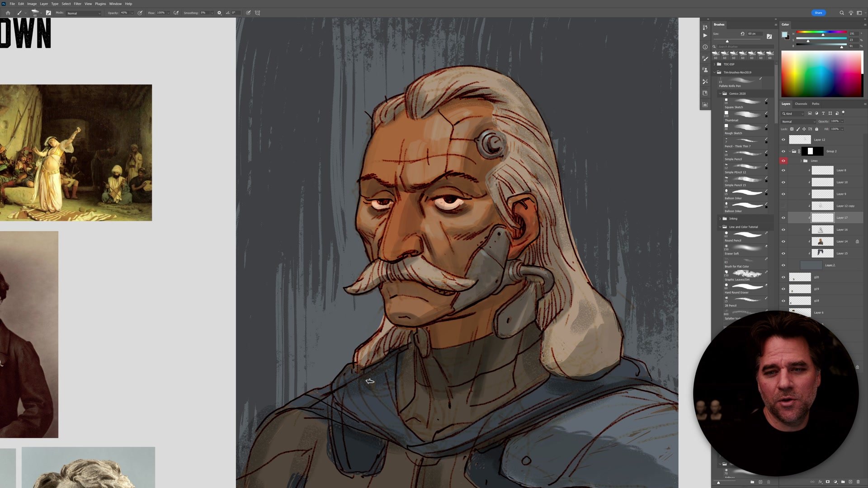
Task: Click the search icon in top right
Action: click(x=842, y=13)
